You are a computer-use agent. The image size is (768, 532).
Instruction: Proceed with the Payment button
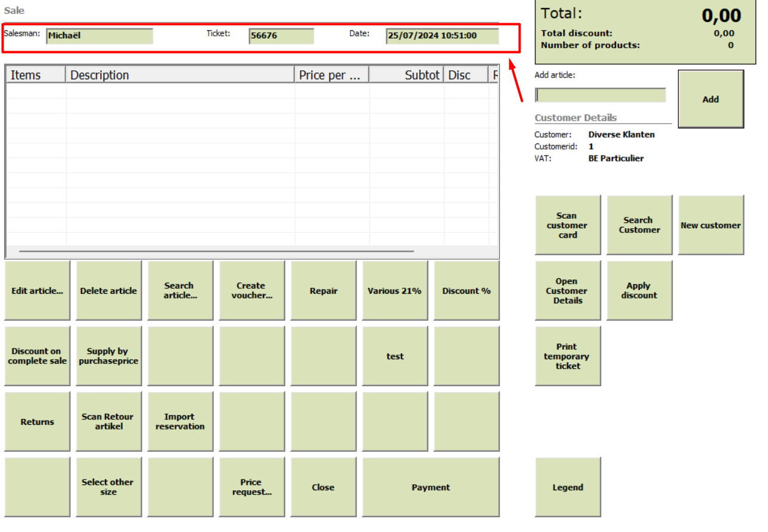click(x=431, y=487)
